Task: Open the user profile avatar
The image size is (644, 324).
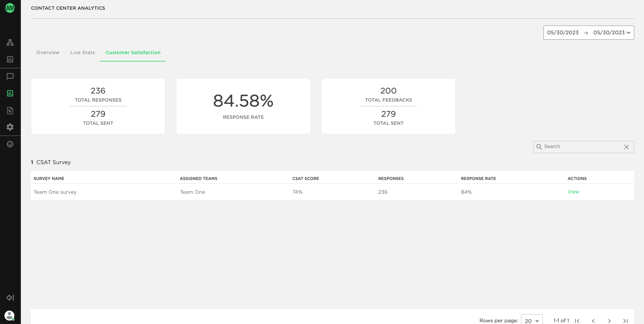Action: 9,315
